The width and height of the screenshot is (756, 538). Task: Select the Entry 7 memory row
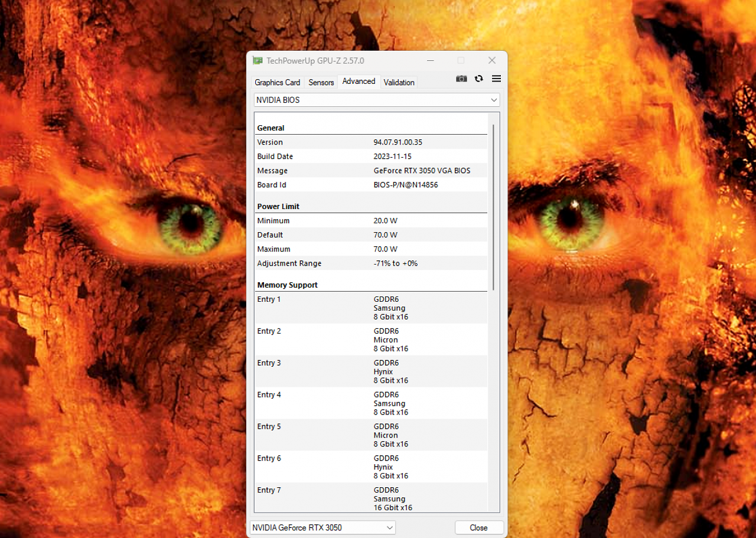click(371, 498)
